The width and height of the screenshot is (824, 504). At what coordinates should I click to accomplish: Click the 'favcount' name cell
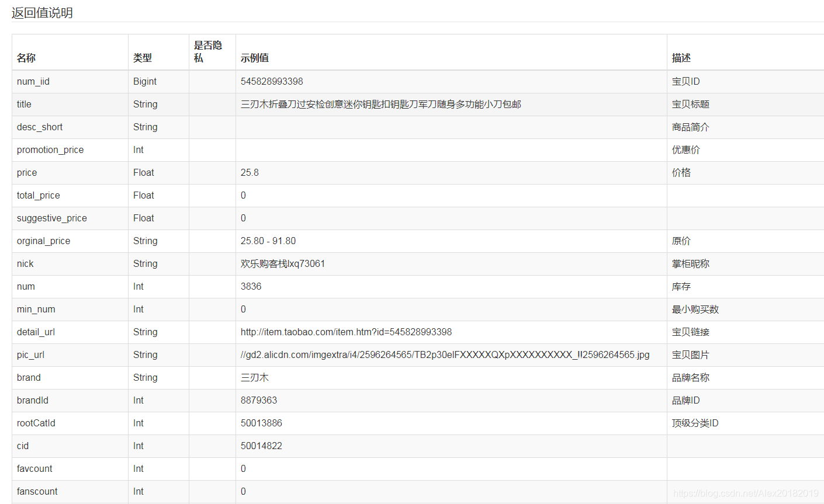click(x=34, y=468)
